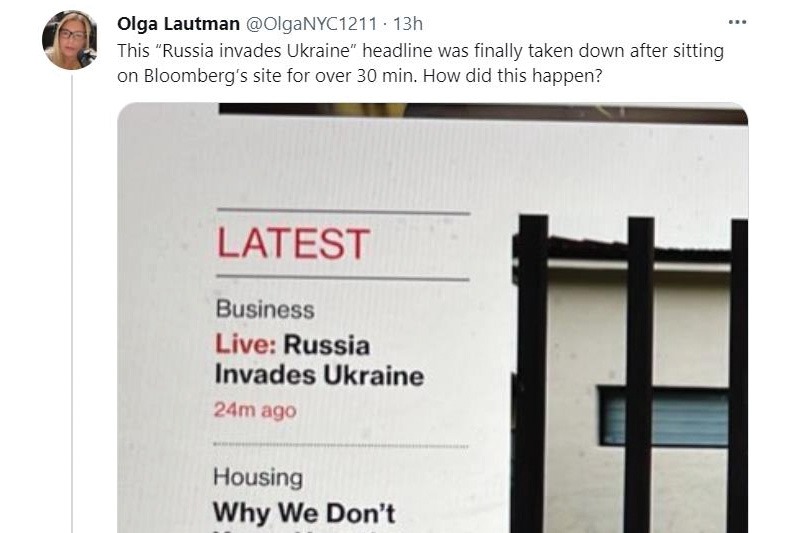Open the tweet via 13h timestamp
800x533 pixels.
point(408,23)
